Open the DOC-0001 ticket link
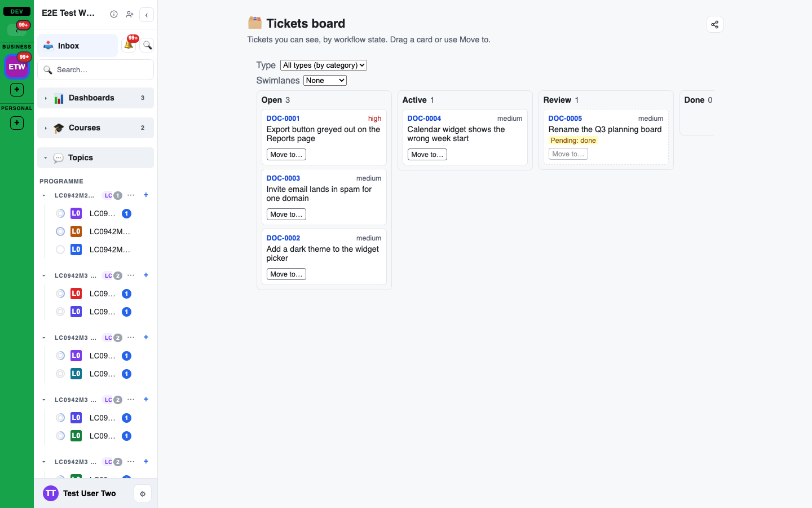 [x=283, y=119]
